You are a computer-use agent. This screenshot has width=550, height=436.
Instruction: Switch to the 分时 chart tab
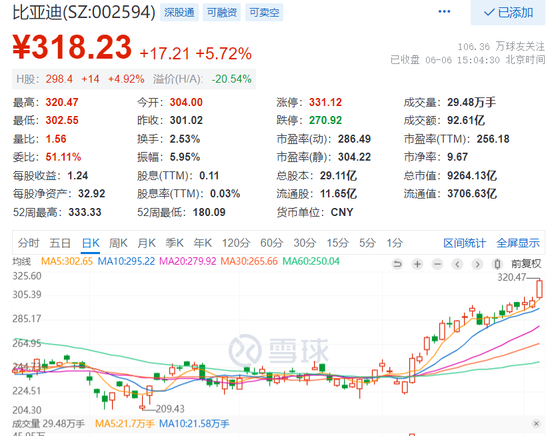click(28, 243)
